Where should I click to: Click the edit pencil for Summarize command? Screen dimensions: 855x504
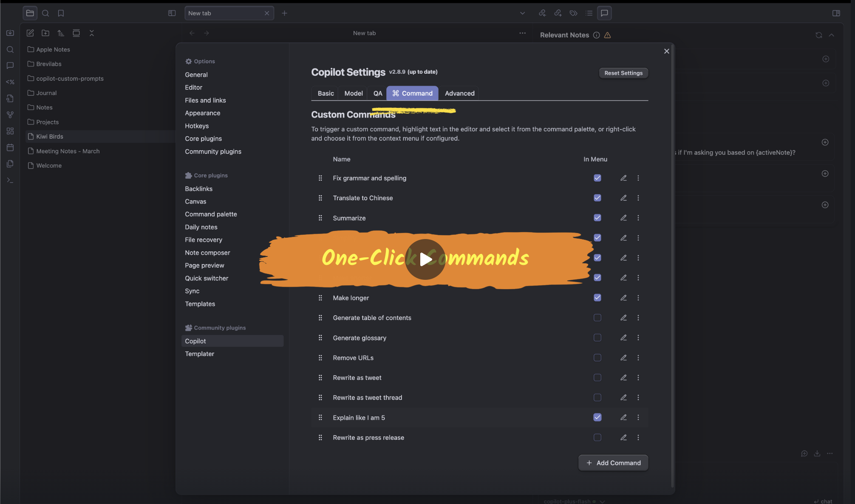pyautogui.click(x=623, y=218)
